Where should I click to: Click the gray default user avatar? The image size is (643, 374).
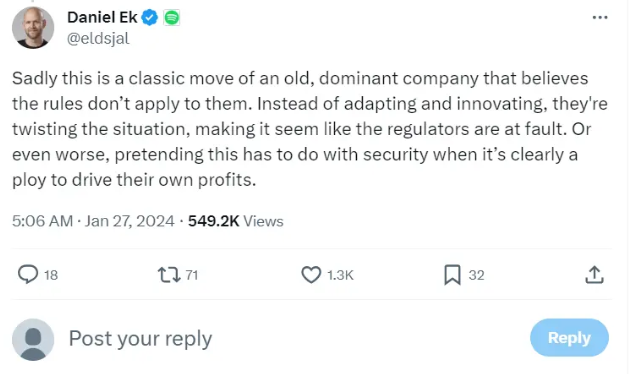(x=33, y=340)
